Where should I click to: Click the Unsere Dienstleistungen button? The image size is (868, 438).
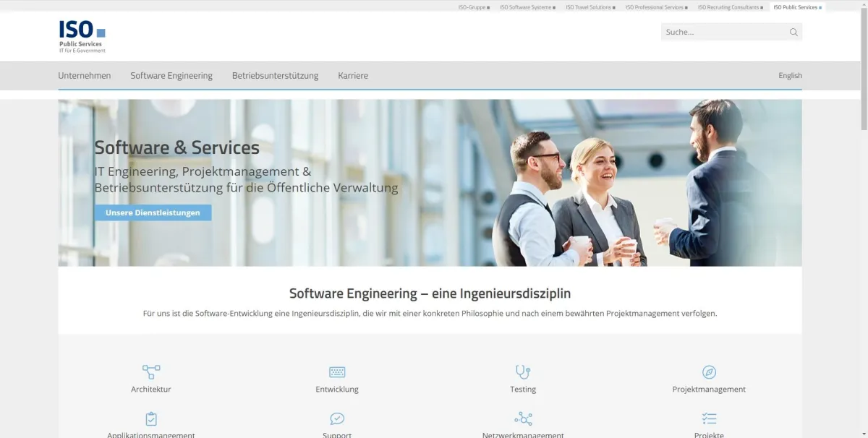(153, 212)
